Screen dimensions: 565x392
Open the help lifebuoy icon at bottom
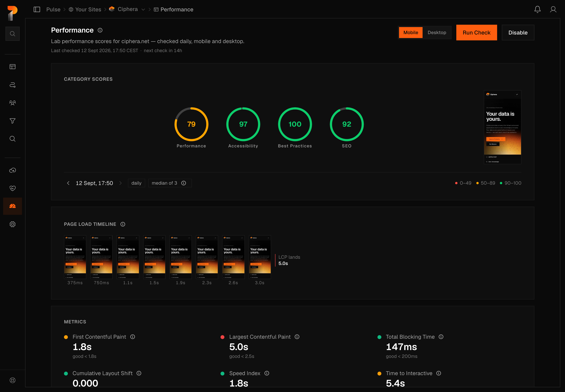[13, 380]
